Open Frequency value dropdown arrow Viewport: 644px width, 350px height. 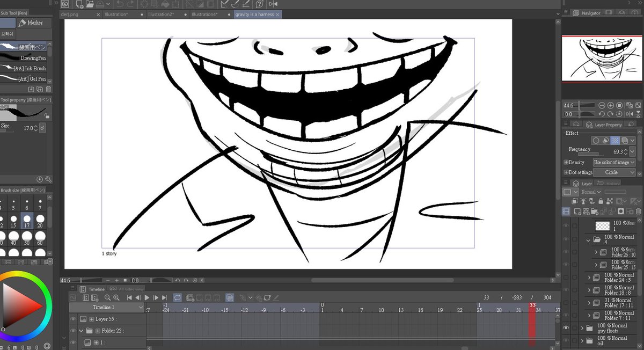tap(633, 152)
